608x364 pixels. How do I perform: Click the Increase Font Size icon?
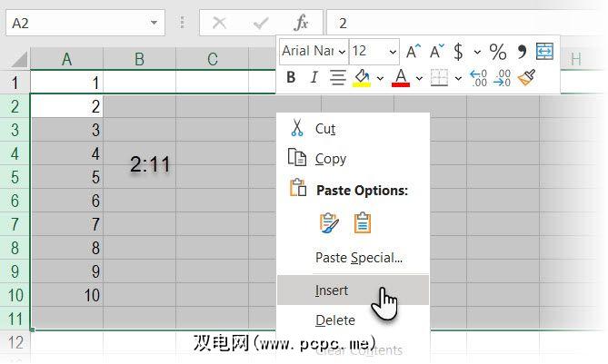pyautogui.click(x=414, y=51)
